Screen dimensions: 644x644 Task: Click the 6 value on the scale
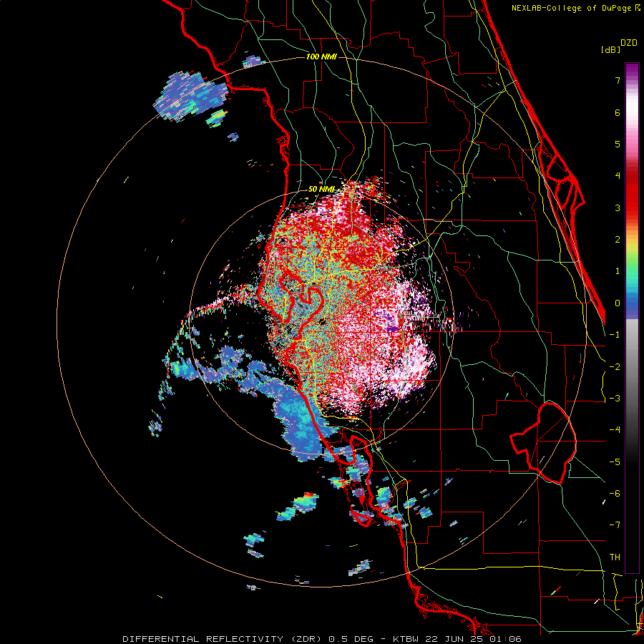618,112
